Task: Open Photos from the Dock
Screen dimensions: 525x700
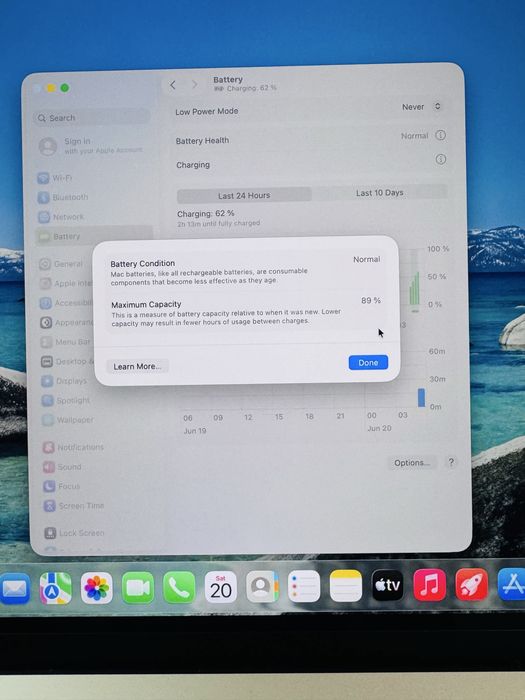Action: (96, 588)
